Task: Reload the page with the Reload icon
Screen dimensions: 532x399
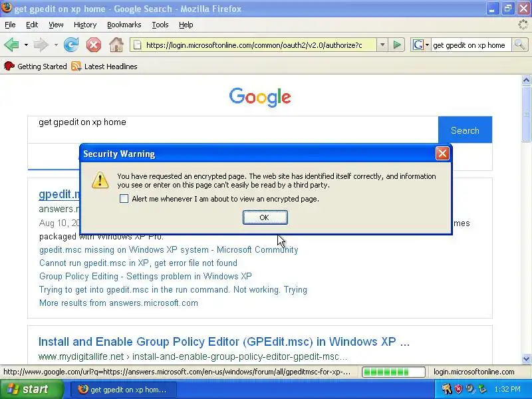Action: point(71,45)
